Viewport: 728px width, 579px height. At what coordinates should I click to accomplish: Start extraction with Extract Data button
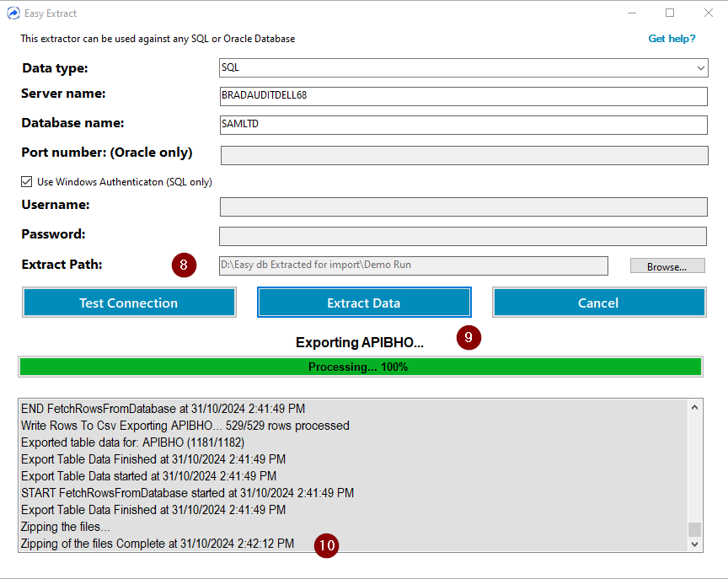[363, 303]
